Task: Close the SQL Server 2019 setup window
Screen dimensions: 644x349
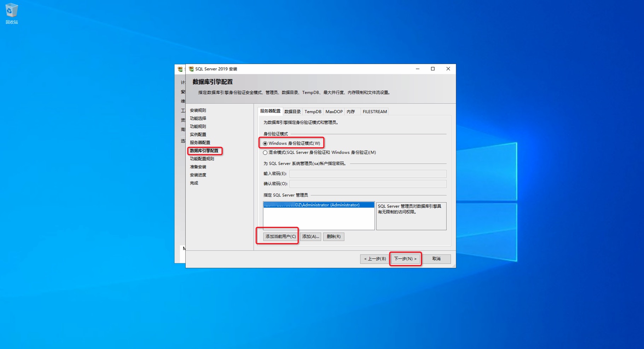Action: pyautogui.click(x=448, y=69)
